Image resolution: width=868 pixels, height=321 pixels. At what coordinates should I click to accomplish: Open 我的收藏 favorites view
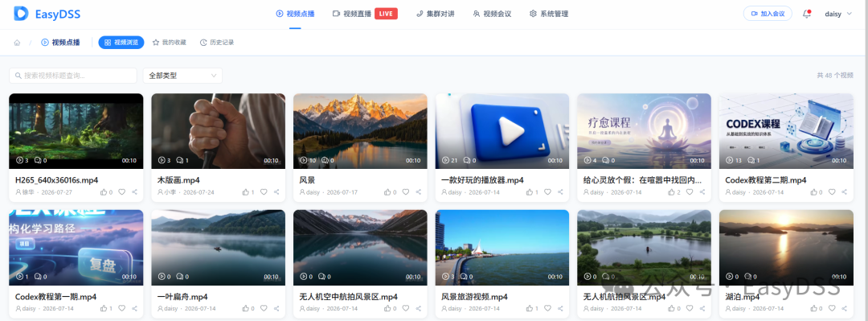[x=170, y=43]
